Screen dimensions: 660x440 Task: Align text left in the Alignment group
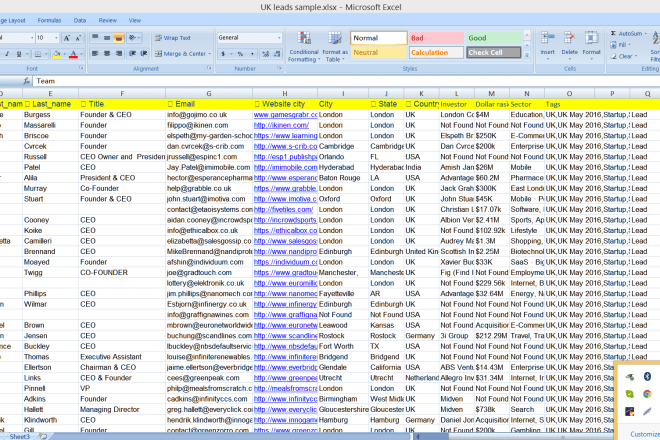tap(95, 53)
